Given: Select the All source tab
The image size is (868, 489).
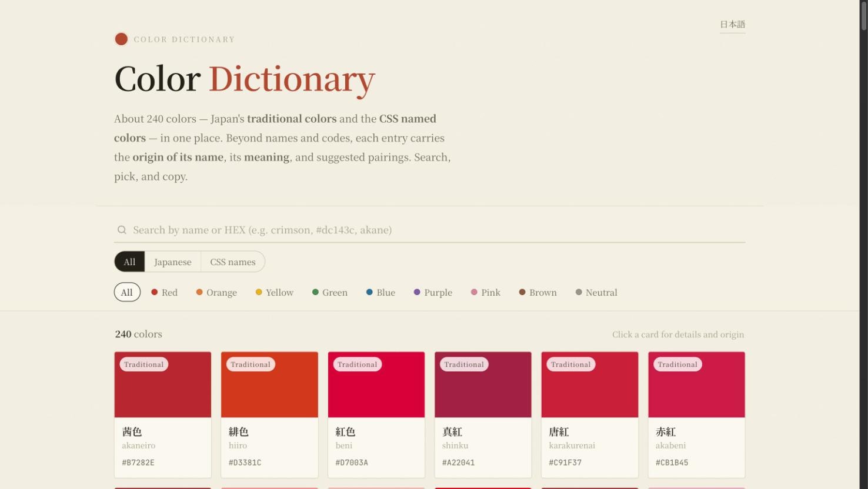Looking at the screenshot, I should click(x=129, y=262).
